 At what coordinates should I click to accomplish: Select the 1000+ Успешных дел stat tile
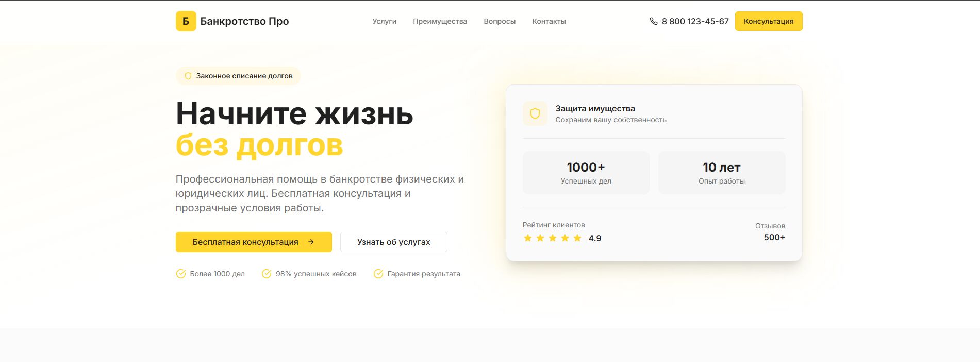pos(586,173)
